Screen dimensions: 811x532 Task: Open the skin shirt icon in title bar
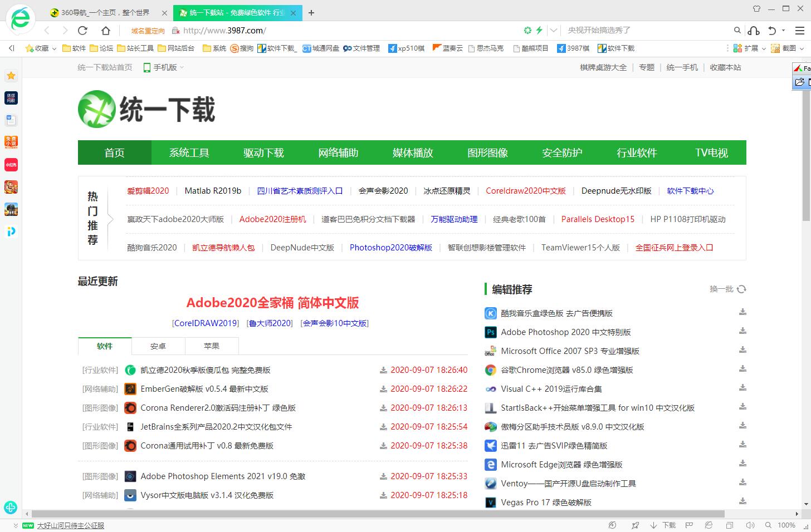click(756, 8)
